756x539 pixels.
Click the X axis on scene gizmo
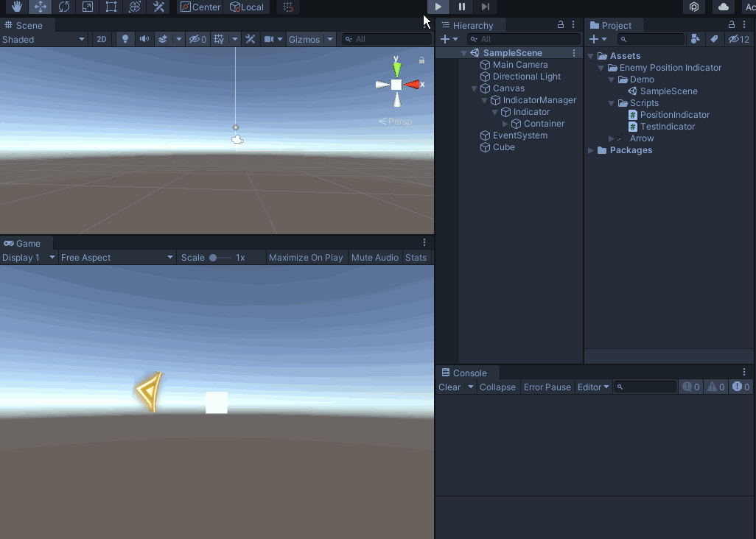413,85
